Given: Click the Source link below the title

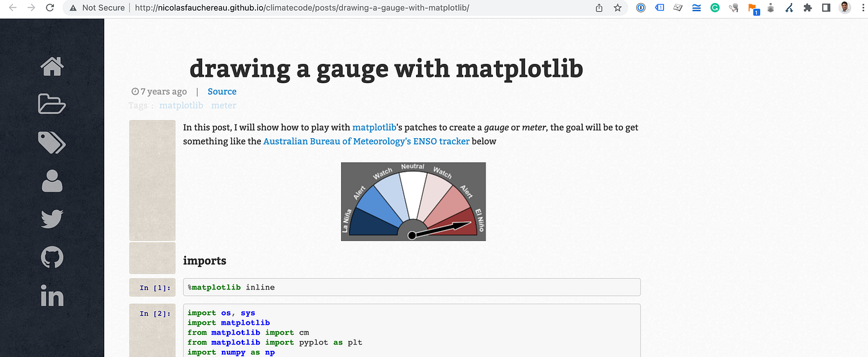Looking at the screenshot, I should click(222, 91).
